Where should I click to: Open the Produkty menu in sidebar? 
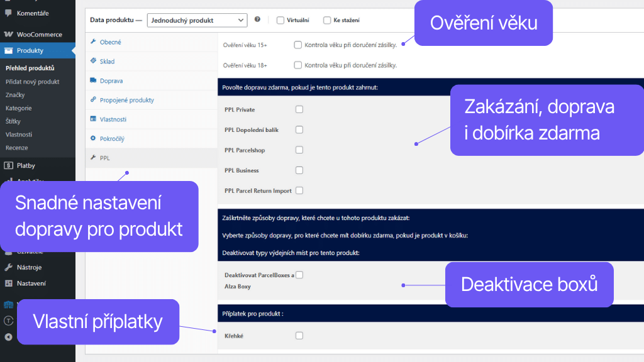30,50
